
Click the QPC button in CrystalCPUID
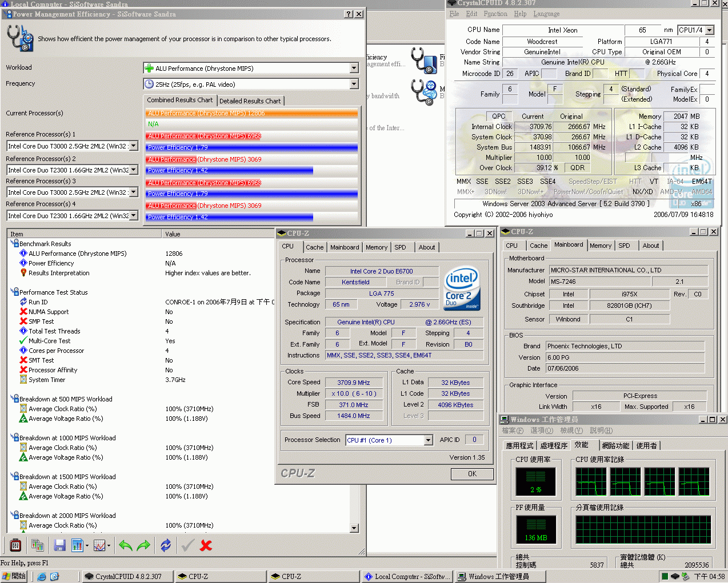click(499, 116)
